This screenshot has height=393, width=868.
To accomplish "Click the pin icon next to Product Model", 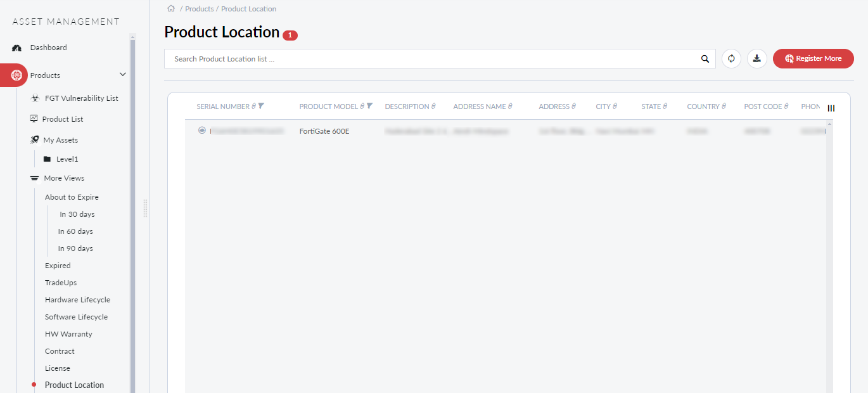I will (x=362, y=106).
